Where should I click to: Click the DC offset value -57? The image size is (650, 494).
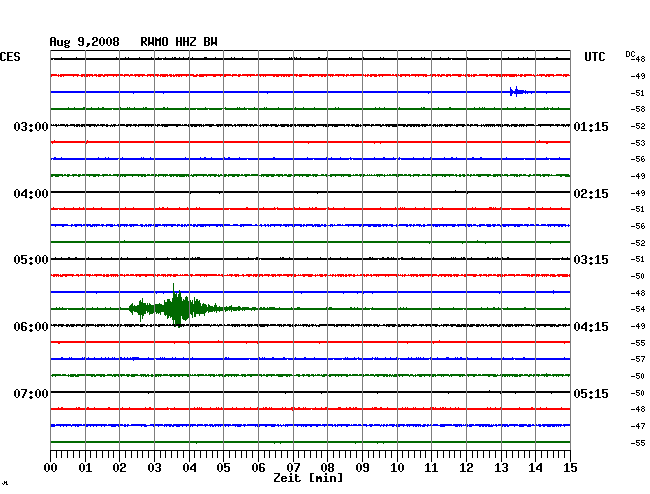point(638,359)
